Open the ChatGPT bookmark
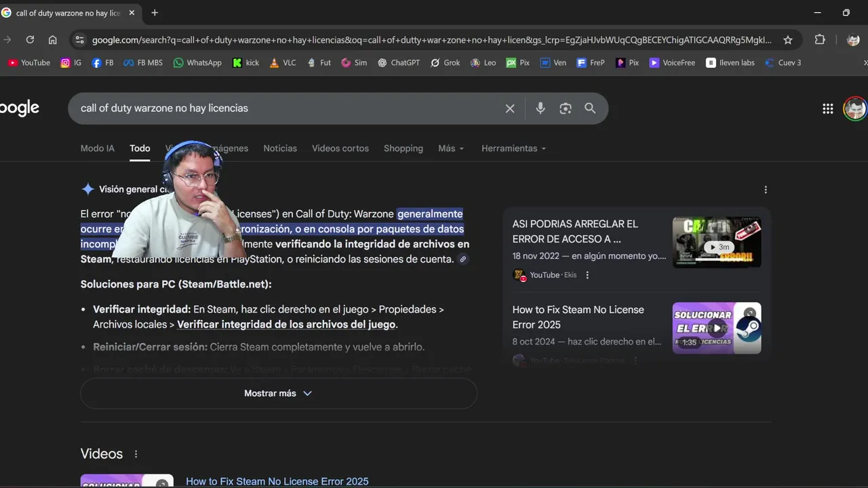This screenshot has height=488, width=868. (x=399, y=62)
